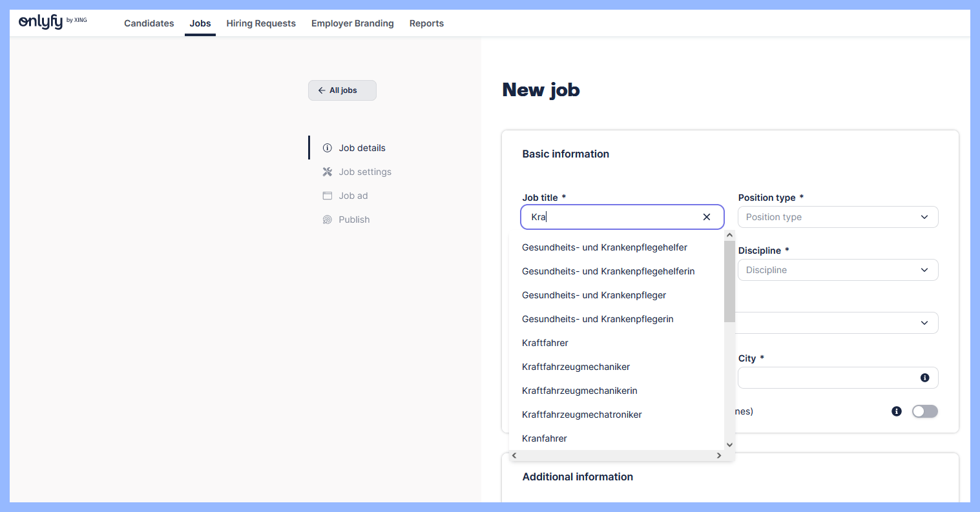The image size is (980, 512).
Task: Click the onlyfy by XING logo
Action: (52, 20)
